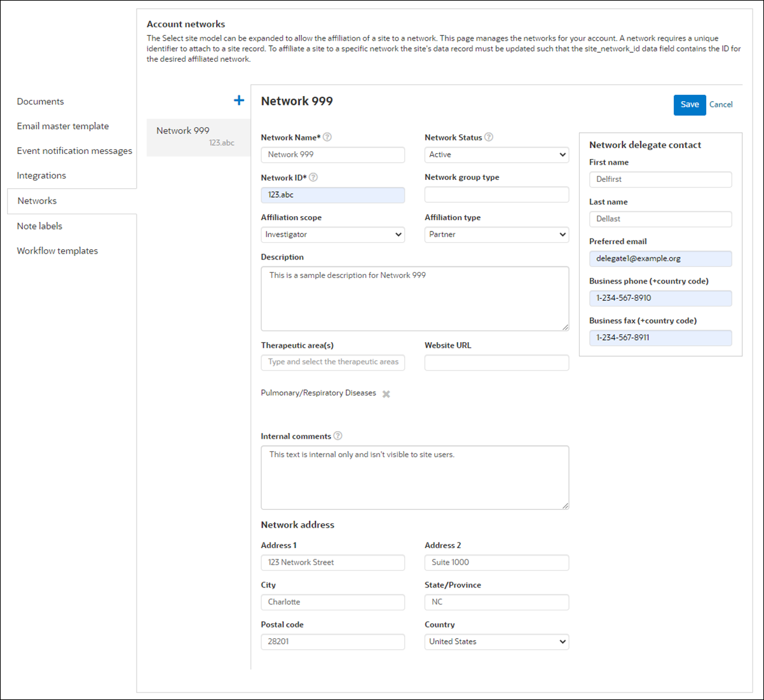The image size is (764, 700).
Task: Edit the Business fax field
Action: coord(660,338)
